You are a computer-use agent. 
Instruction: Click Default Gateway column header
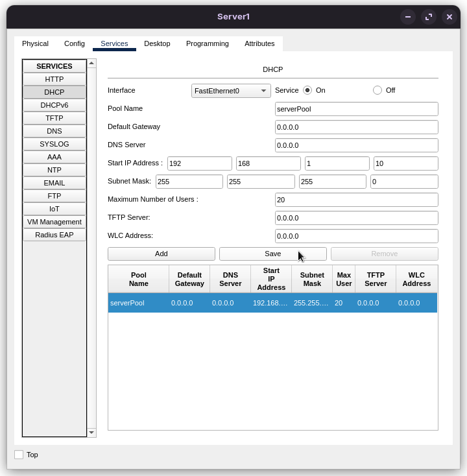click(x=189, y=280)
